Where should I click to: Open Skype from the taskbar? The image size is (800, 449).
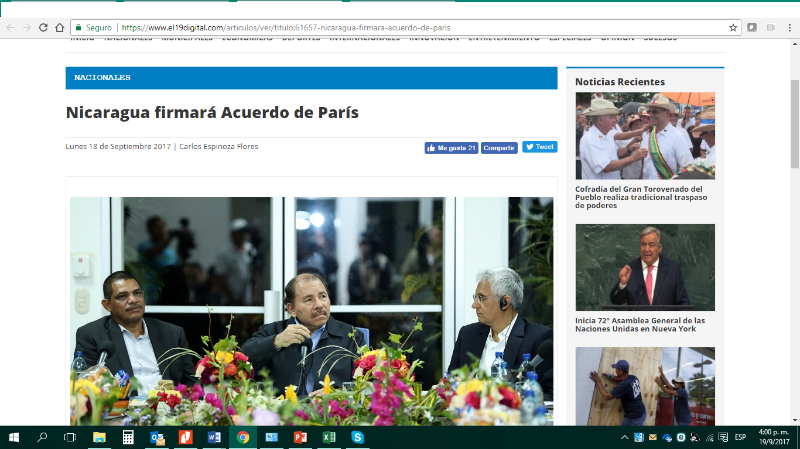(358, 437)
